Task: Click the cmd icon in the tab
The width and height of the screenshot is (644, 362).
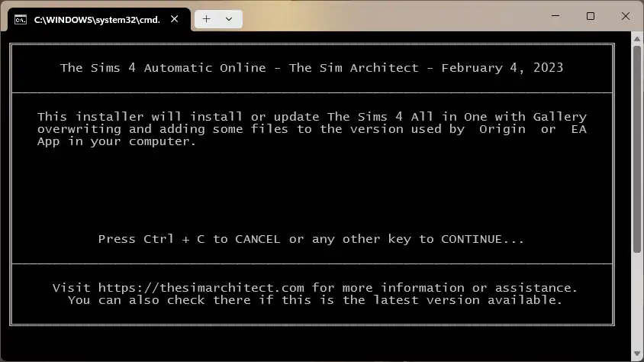Action: [x=21, y=20]
